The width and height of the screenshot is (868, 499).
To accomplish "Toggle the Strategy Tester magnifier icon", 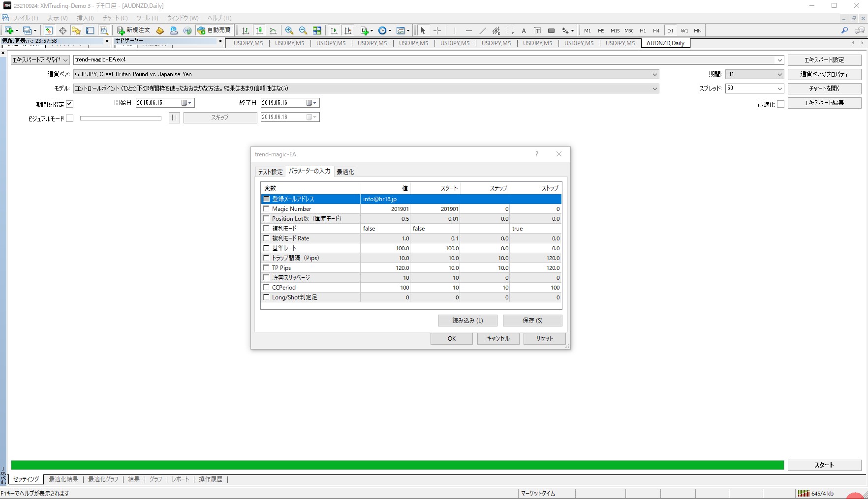I will (x=104, y=30).
